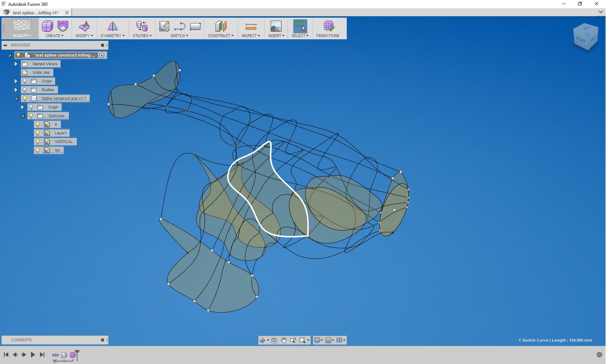
Task: Select the Edit Form modify icon
Action: tap(84, 26)
